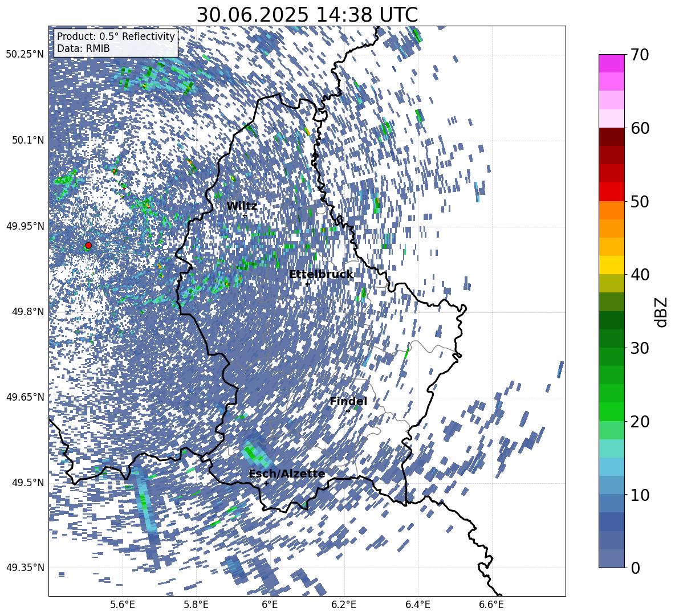This screenshot has width=675, height=616.
Task: Click the 49.65°N latitude label
Action: (25, 397)
